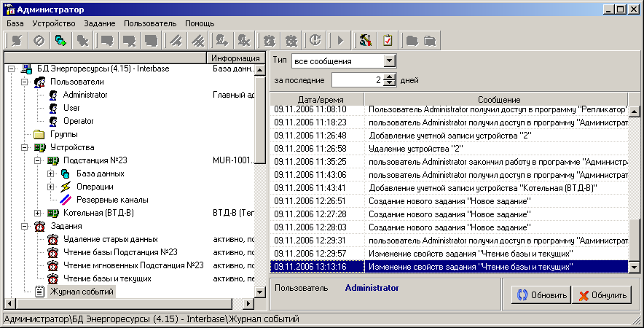The image size is (644, 328).
Task: Select the log row dated 09.11.2006 12:27:28
Action: [x=449, y=214]
